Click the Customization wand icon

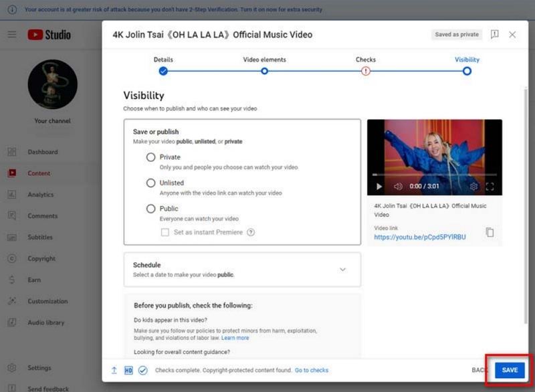[12, 301]
